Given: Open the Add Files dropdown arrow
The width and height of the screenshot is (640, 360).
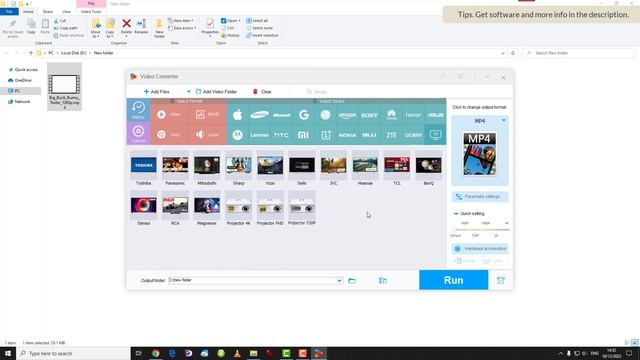Looking at the screenshot, I should [188, 91].
